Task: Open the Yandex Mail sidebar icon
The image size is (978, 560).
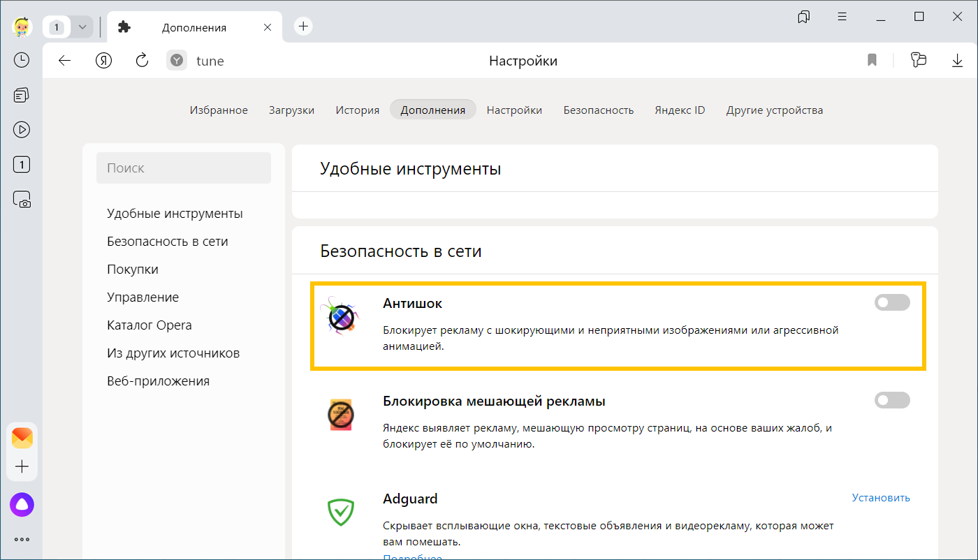Action: (x=22, y=438)
